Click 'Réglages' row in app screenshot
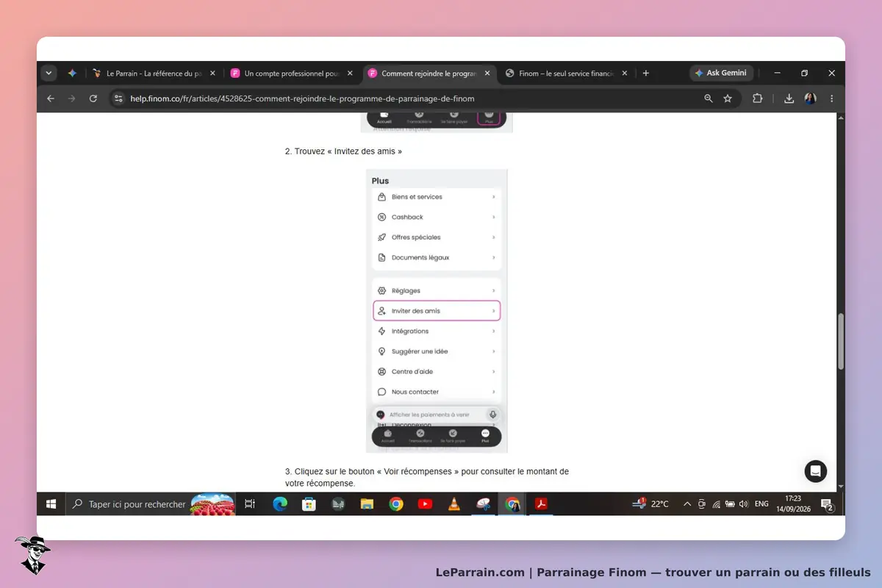Screen dimensions: 882x588 click(437, 291)
